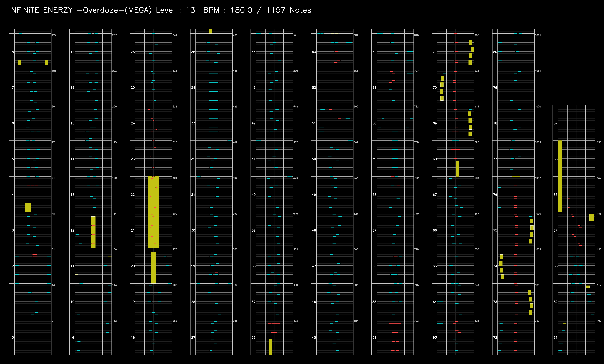Click note count label 571

tap(296, 35)
